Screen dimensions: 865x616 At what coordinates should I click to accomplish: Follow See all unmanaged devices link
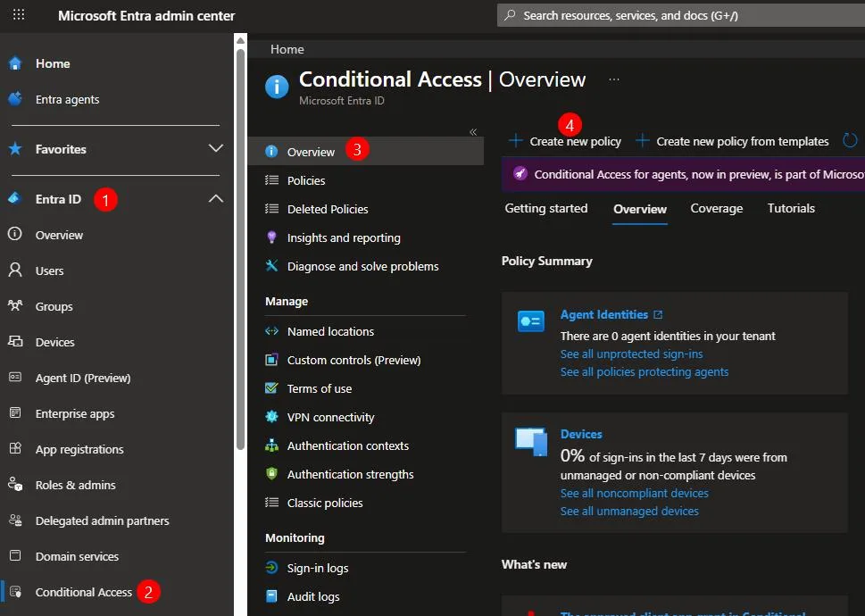[629, 512]
